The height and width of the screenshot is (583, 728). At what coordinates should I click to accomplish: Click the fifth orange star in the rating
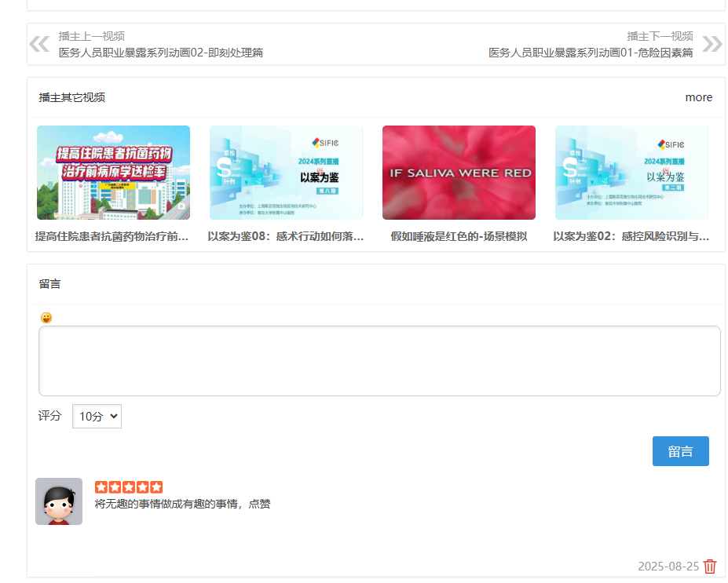coord(158,486)
